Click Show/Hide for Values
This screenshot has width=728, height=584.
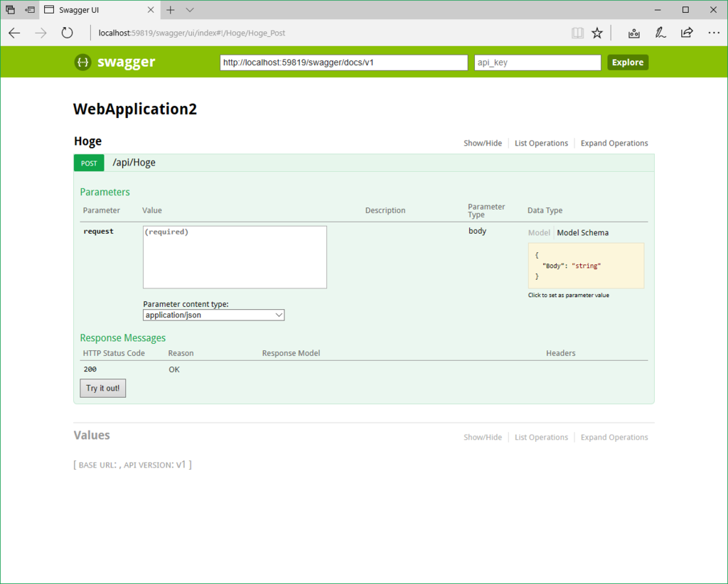[x=483, y=438]
